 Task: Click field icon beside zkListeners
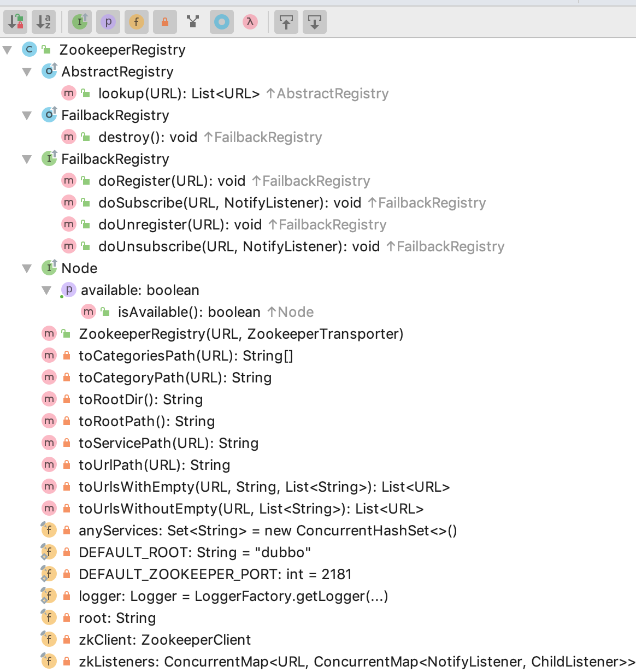point(49,662)
